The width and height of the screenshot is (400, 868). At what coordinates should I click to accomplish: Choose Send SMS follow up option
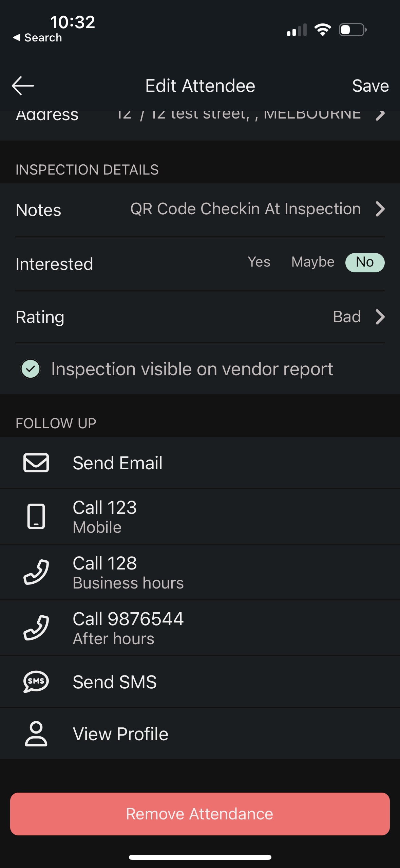click(x=115, y=682)
